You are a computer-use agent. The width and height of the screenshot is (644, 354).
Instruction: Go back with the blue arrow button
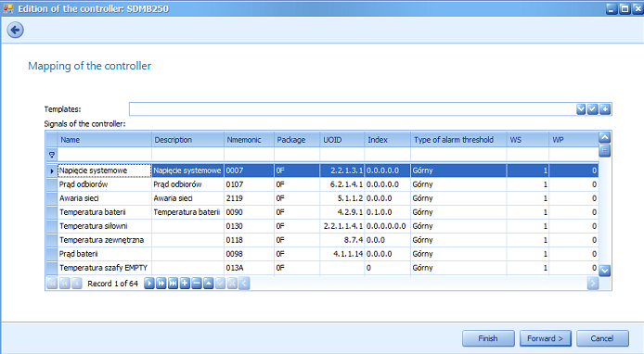15,30
